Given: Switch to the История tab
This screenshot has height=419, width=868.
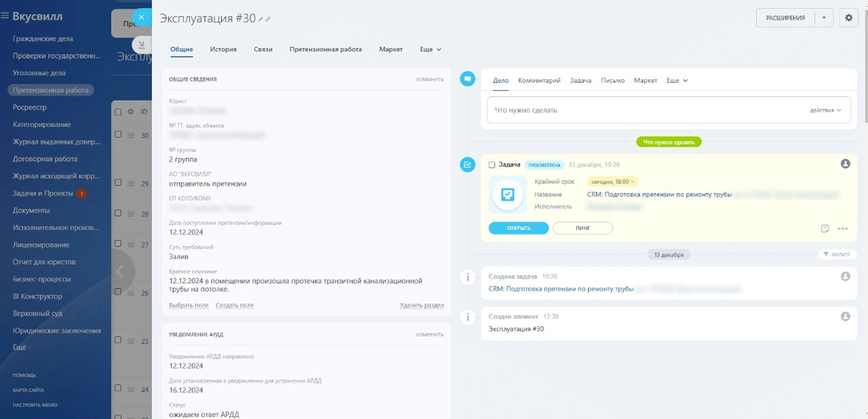Looking at the screenshot, I should (x=223, y=49).
